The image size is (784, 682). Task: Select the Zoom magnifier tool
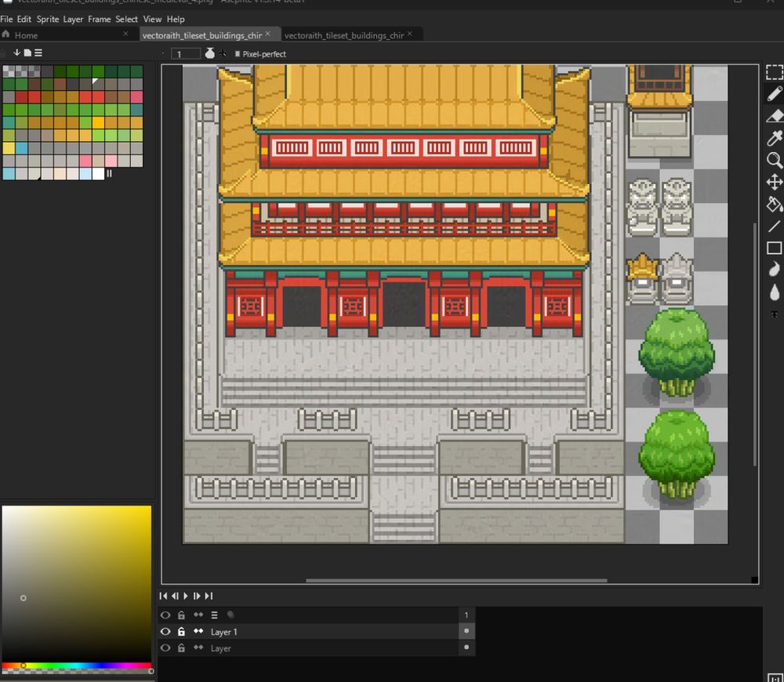[x=774, y=160]
